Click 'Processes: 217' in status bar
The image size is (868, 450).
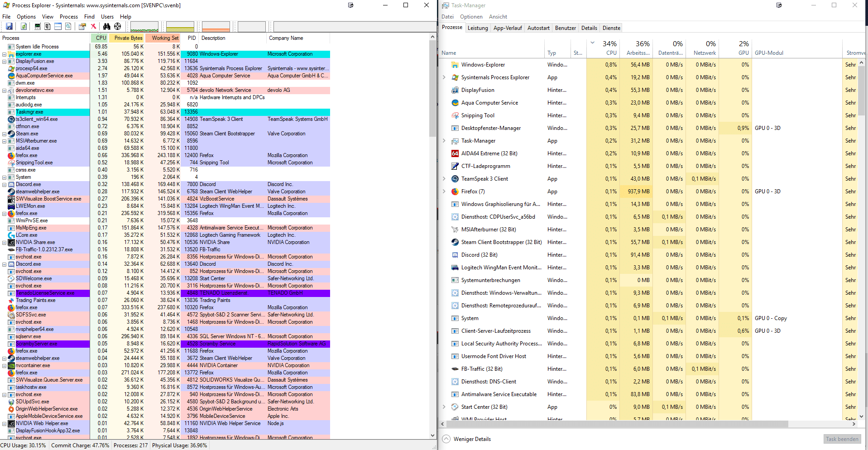131,445
